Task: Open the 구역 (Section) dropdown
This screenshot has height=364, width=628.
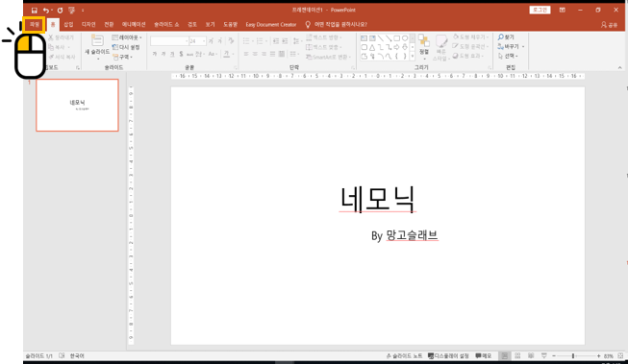Action: point(122,57)
